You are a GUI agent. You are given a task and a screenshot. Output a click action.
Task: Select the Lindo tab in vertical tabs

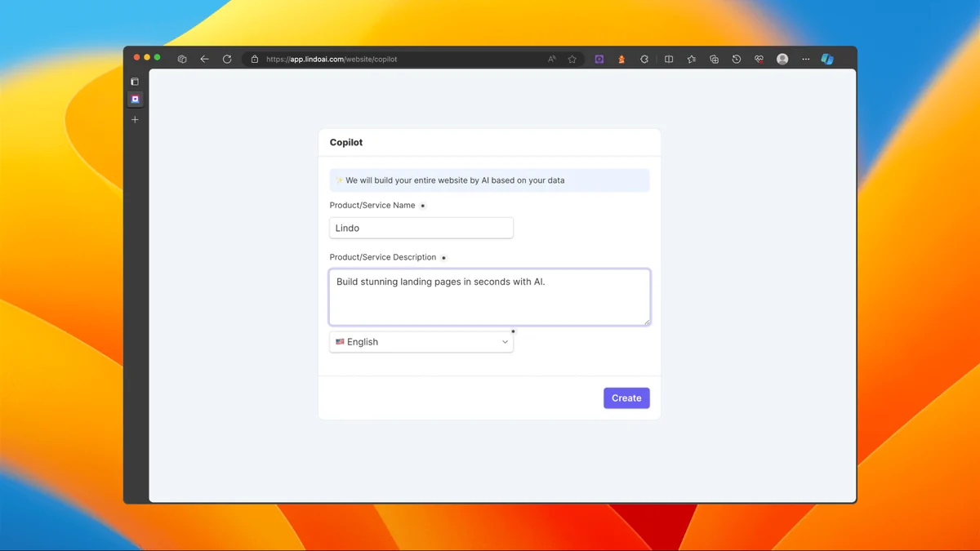point(136,99)
